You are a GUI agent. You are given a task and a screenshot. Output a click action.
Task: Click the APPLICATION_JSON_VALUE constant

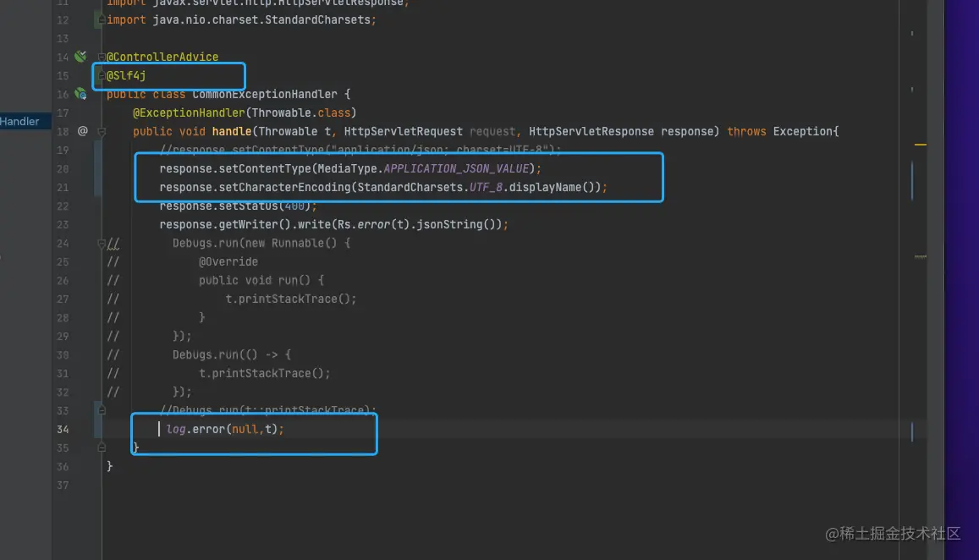coord(456,168)
